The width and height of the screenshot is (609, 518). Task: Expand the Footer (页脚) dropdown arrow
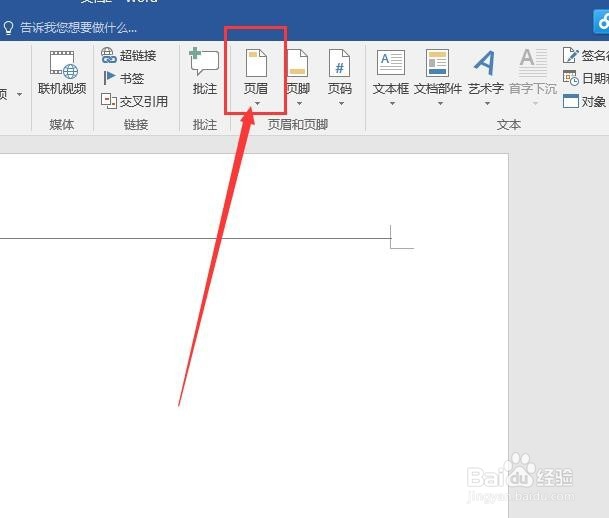(299, 104)
